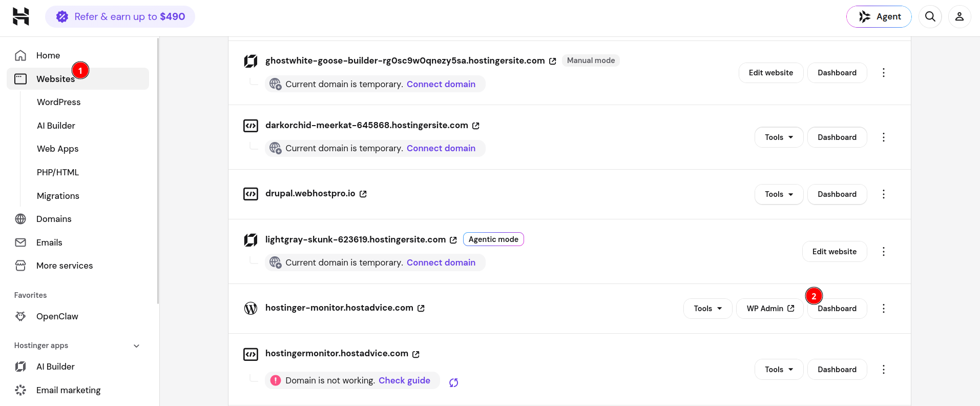Open more options for ghostwhite-goose-builder site
The height and width of the screenshot is (406, 980).
(884, 73)
